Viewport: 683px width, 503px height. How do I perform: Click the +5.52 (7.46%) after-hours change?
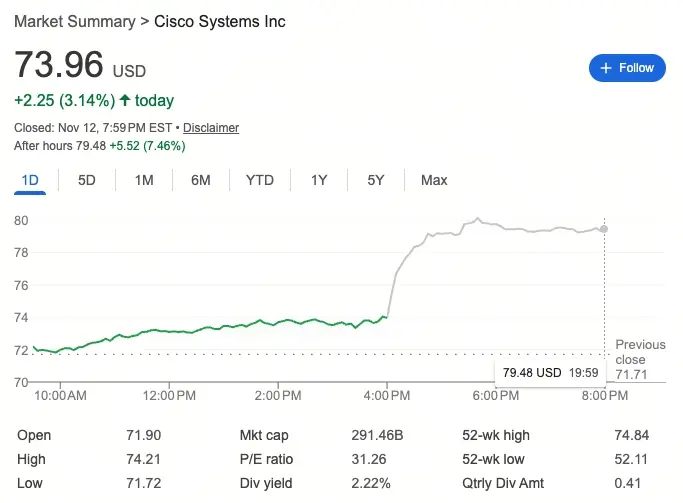pyautogui.click(x=147, y=145)
